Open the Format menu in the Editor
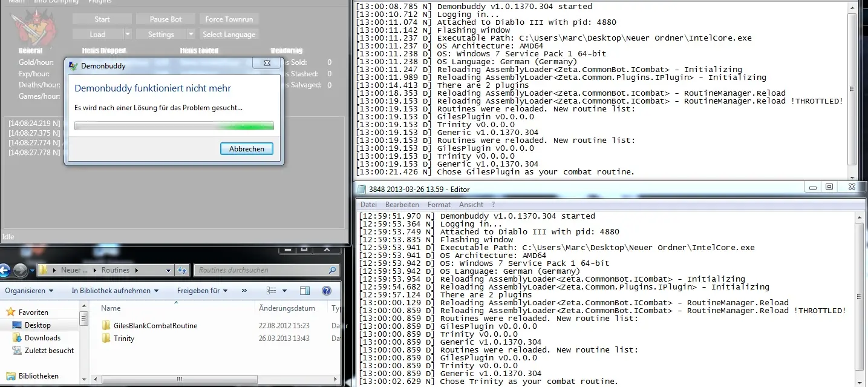This screenshot has height=387, width=868. (439, 205)
